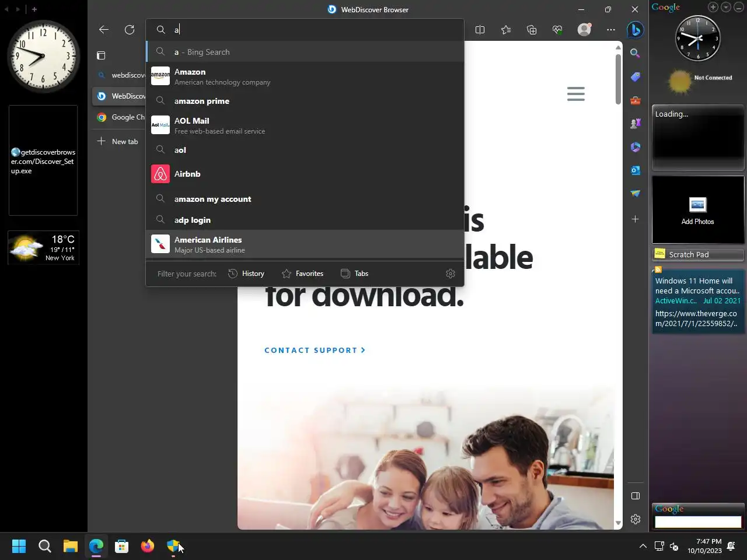Open the sidebar Shopping tag icon
Viewport: 747px width, 560px height.
(x=636, y=77)
